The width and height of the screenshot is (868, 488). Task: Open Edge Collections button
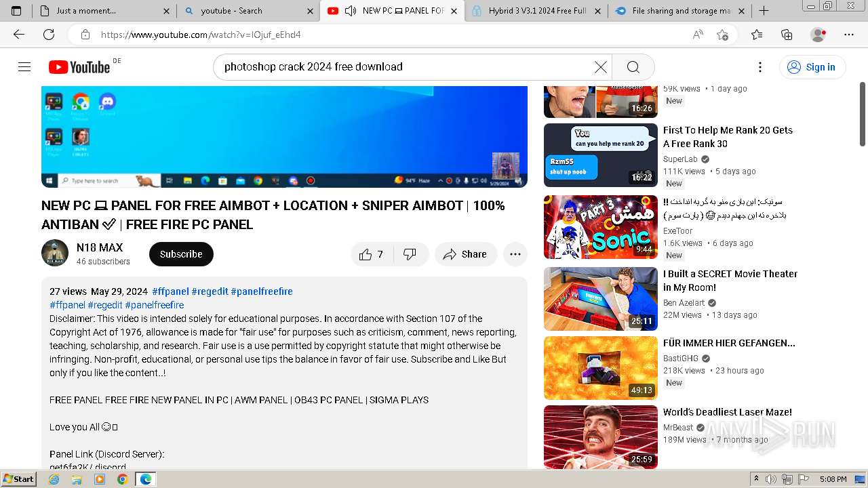coord(787,35)
